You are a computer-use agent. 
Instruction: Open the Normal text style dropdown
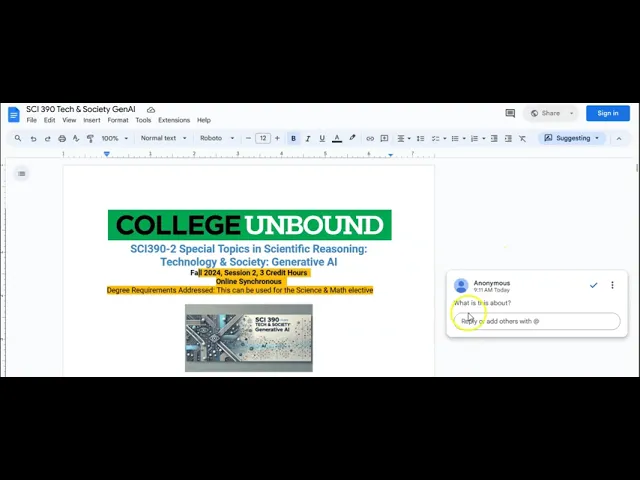163,138
